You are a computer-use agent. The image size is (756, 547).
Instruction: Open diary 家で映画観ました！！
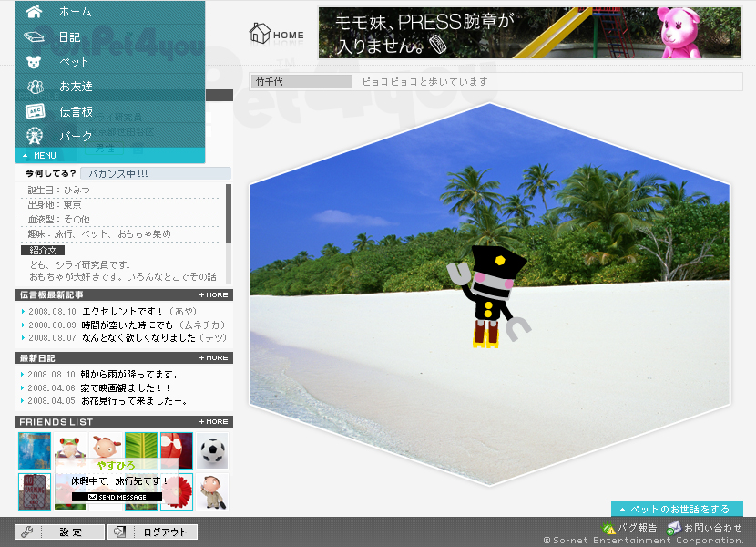point(126,387)
